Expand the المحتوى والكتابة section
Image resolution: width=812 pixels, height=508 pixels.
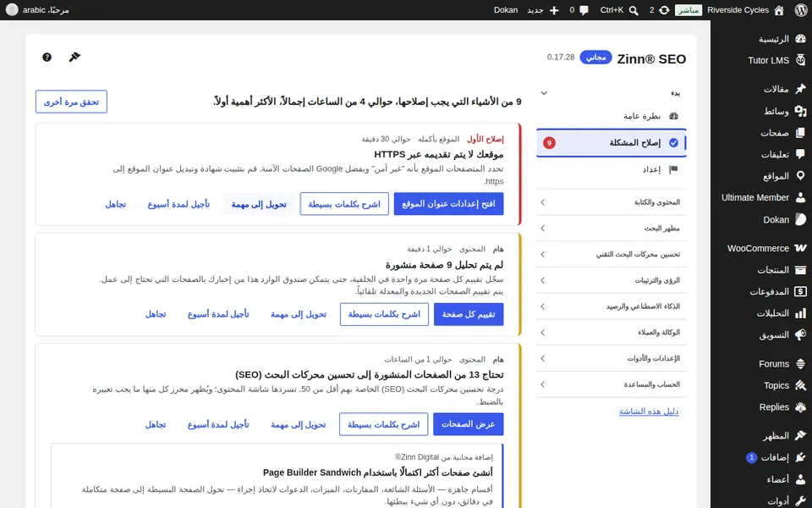coord(612,202)
